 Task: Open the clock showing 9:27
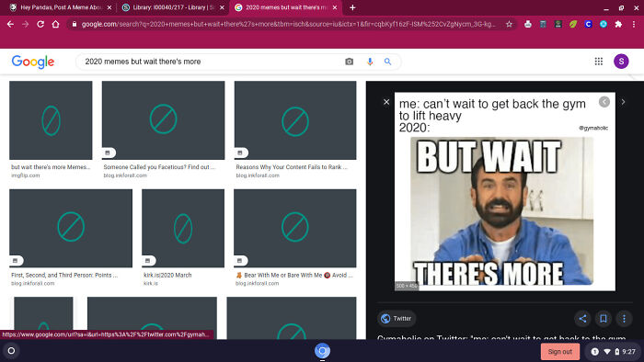pos(628,351)
